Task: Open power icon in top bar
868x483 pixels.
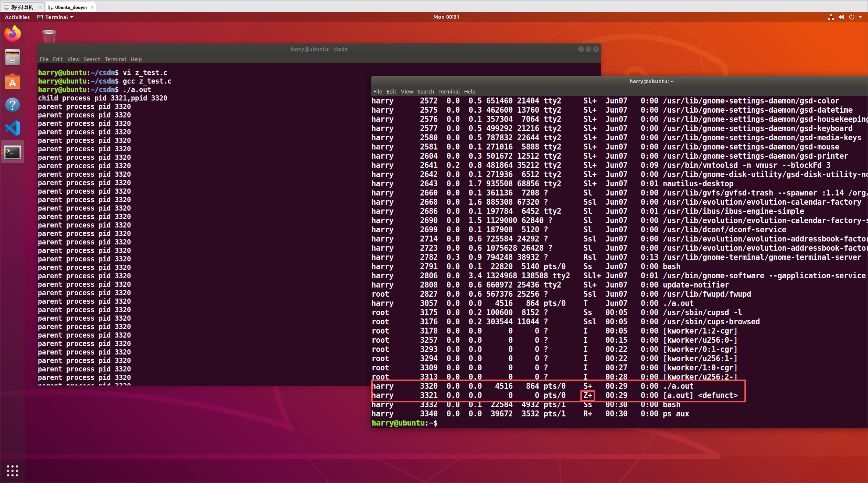Action: click(x=851, y=17)
